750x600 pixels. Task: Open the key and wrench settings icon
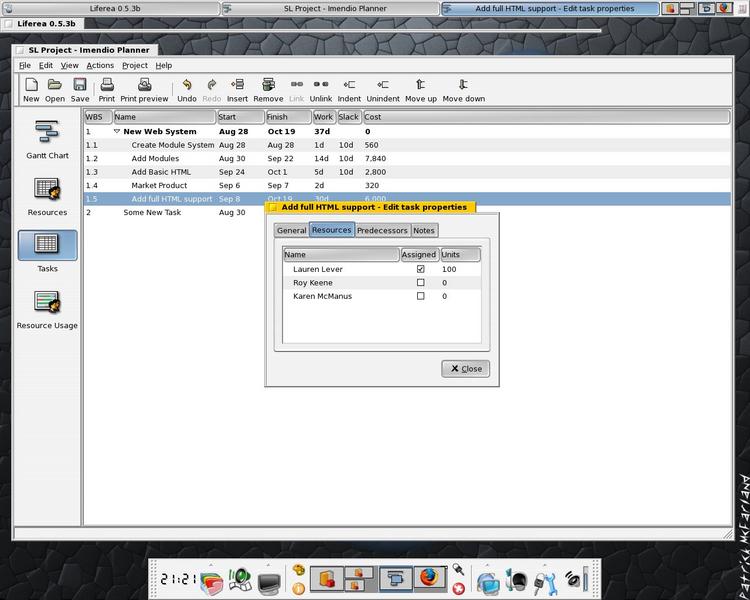tap(545, 582)
